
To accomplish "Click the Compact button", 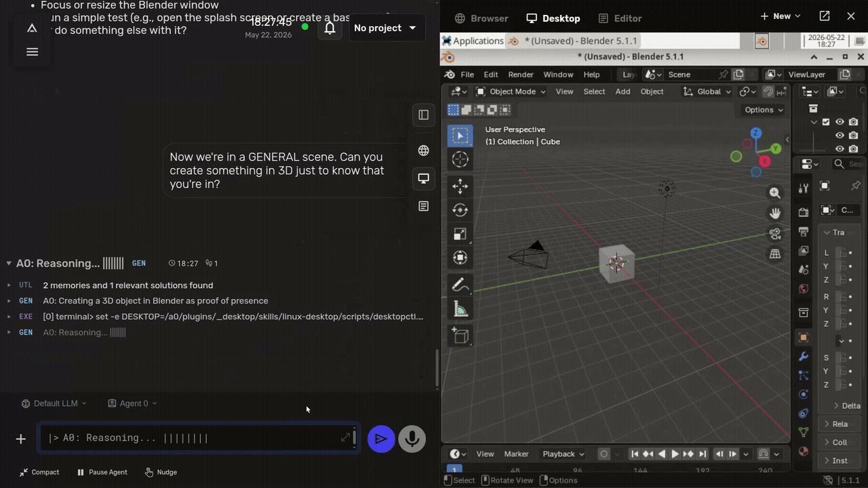I will 39,472.
